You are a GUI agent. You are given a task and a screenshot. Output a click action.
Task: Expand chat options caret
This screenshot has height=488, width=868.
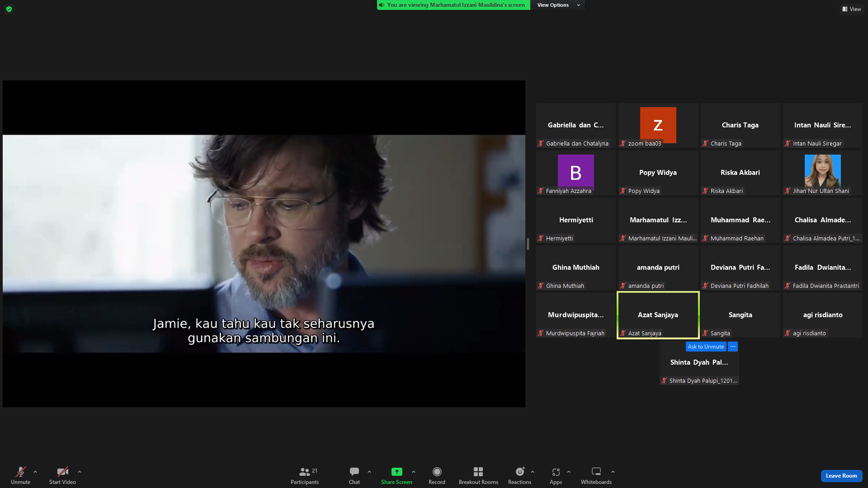coord(369,472)
